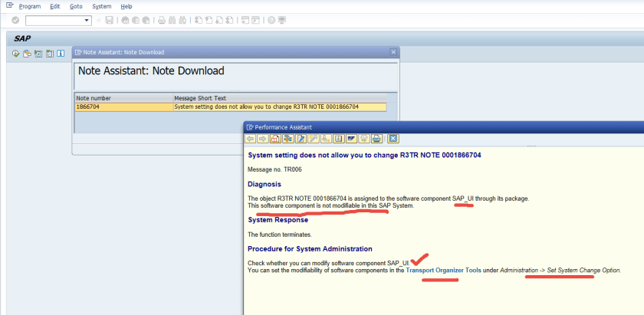Click the Performance Assistant title bar icon
Image resolution: width=644 pixels, height=315 pixels.
(x=250, y=127)
